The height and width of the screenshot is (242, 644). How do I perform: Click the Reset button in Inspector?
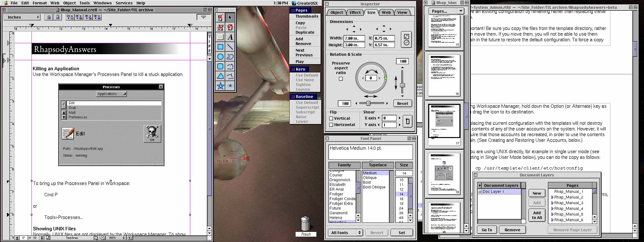coord(402,103)
